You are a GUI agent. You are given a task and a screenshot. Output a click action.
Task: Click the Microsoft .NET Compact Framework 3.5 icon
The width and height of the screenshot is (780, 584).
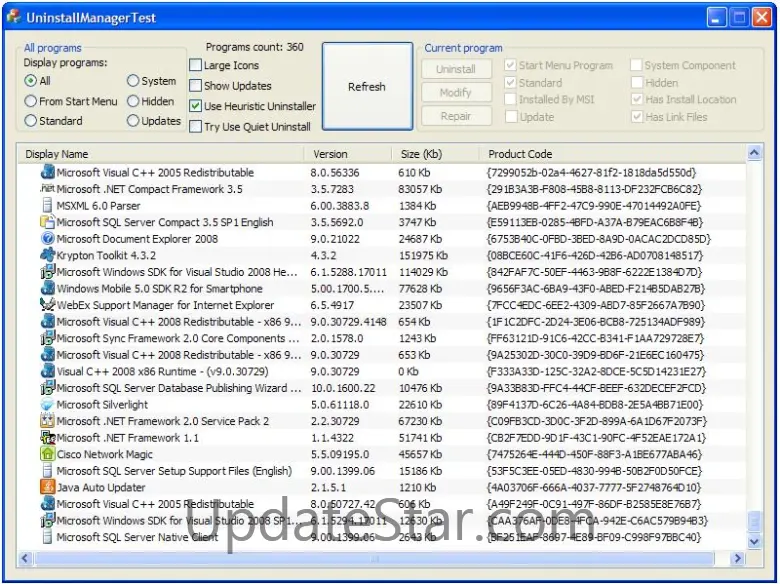tap(47, 189)
